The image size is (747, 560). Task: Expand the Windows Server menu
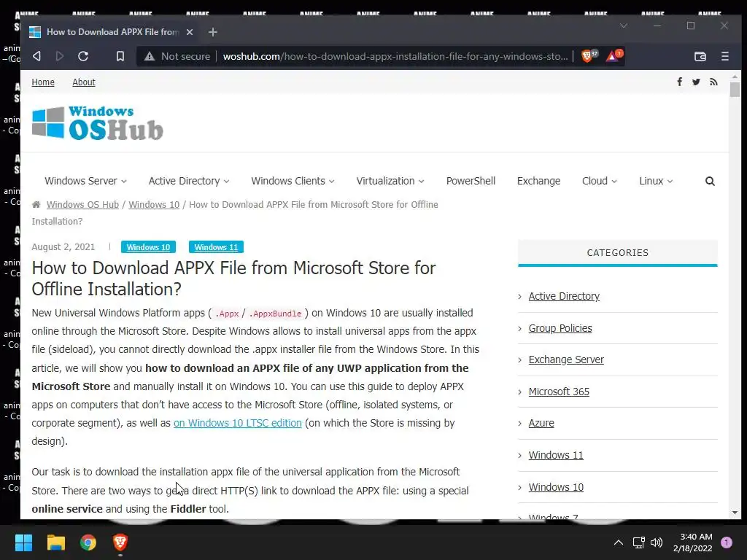(x=86, y=181)
